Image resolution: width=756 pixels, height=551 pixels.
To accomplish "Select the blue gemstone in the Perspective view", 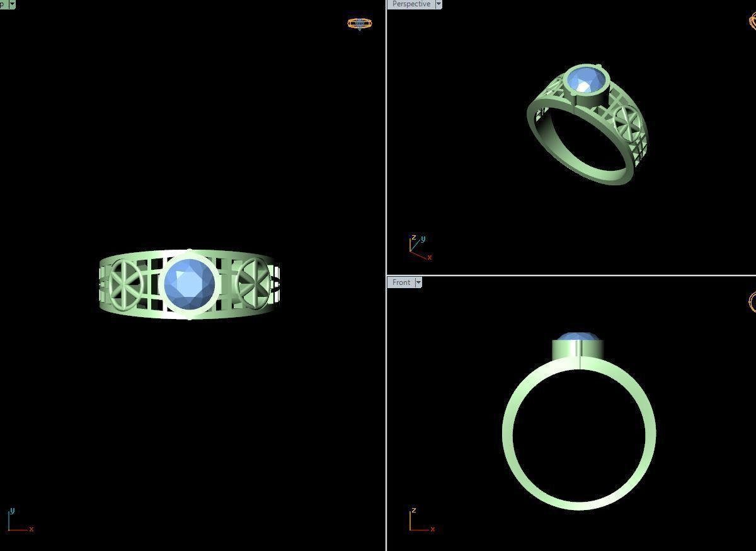I will pos(586,81).
